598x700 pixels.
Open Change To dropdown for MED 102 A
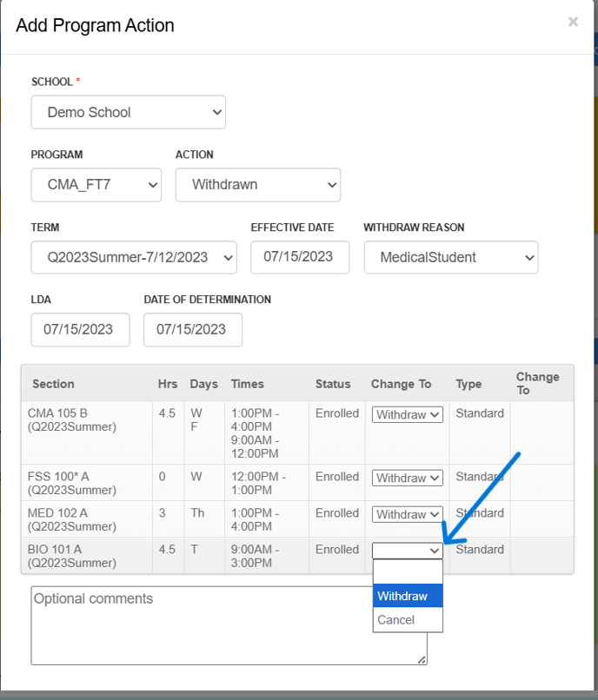[x=408, y=515]
